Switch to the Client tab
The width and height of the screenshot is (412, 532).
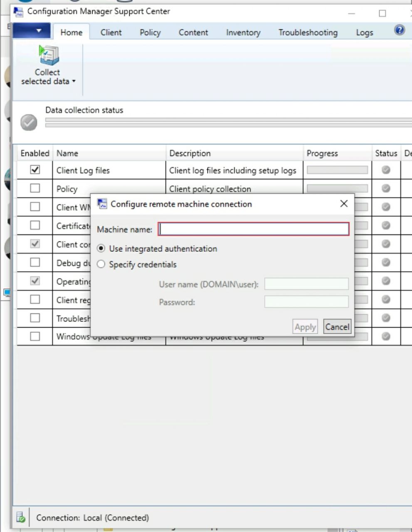[111, 32]
